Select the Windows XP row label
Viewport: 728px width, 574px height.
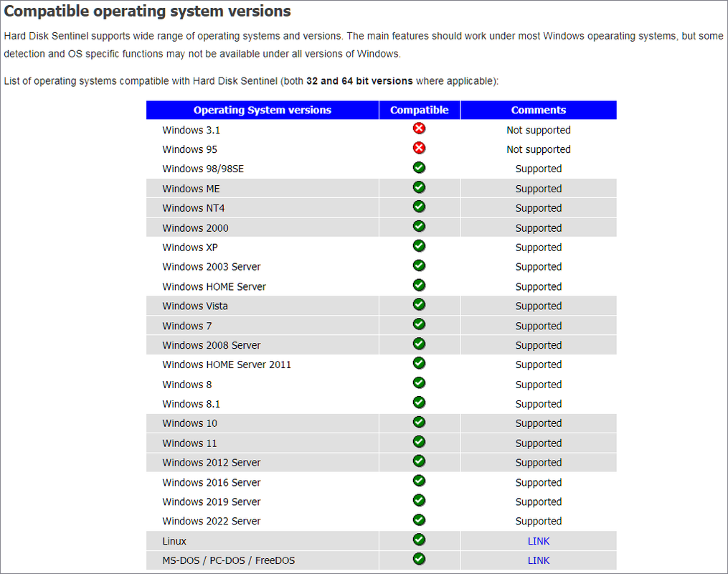tap(190, 248)
